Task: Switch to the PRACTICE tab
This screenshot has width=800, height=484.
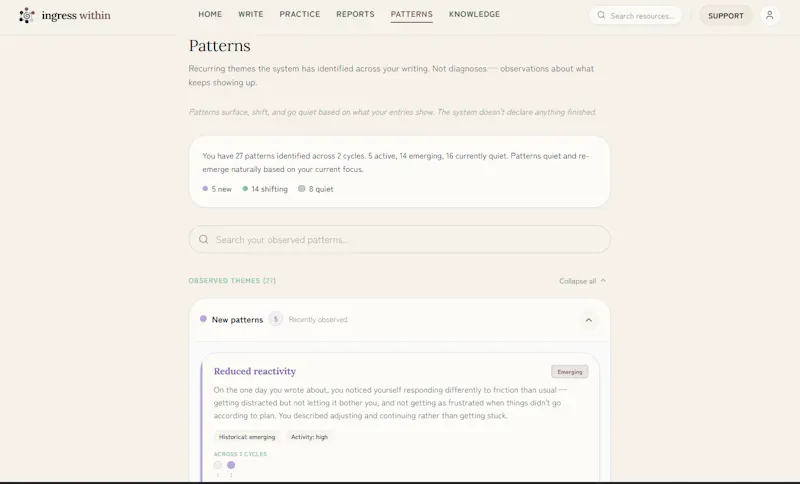Action: point(299,14)
